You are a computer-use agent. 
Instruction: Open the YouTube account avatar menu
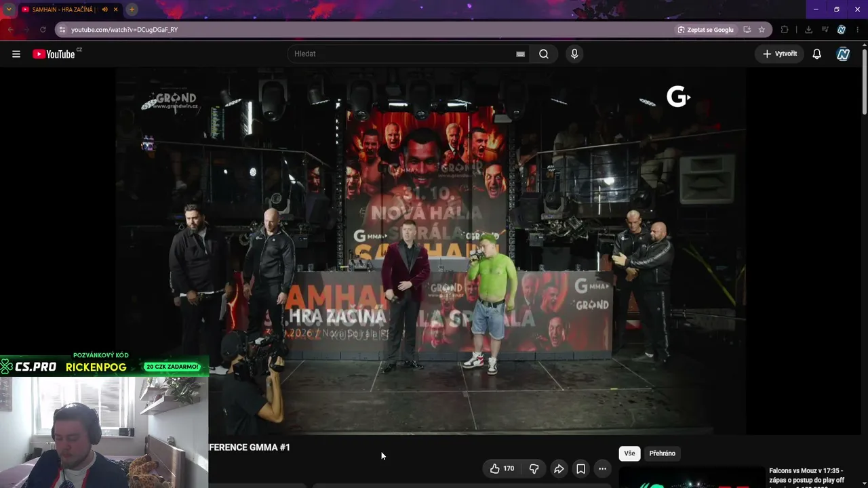coord(843,54)
